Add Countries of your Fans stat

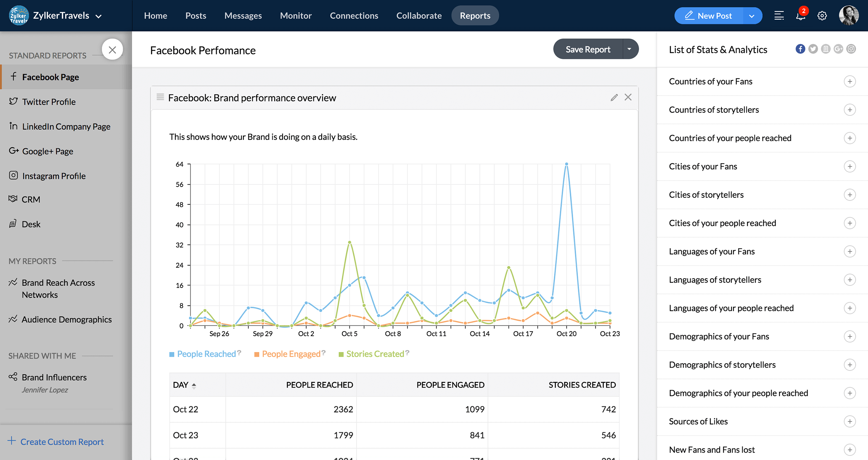coord(849,81)
